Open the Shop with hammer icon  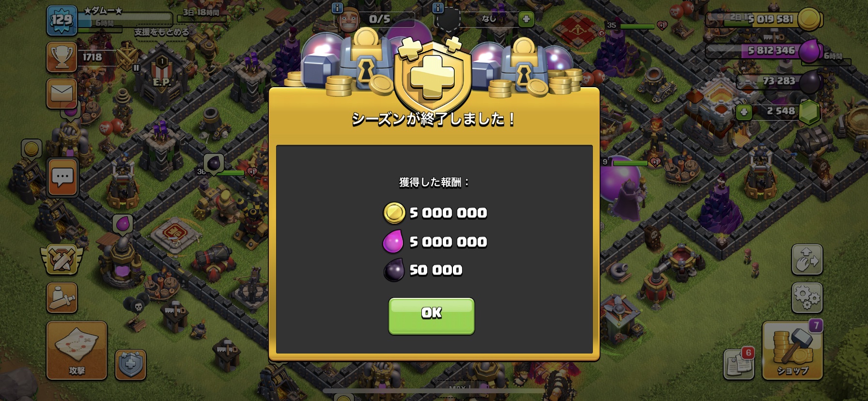tap(792, 350)
